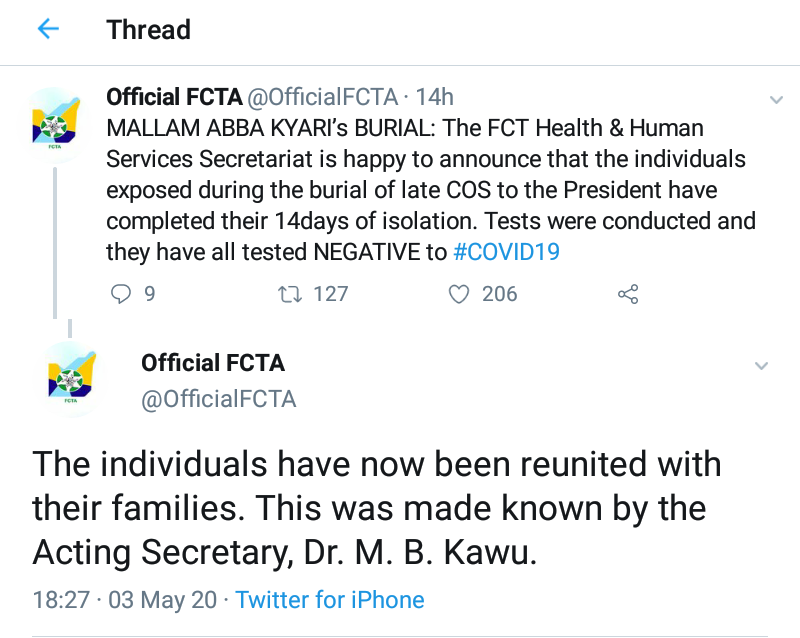This screenshot has width=800, height=638.
Task: Click the 127 retweet count
Action: (x=330, y=294)
